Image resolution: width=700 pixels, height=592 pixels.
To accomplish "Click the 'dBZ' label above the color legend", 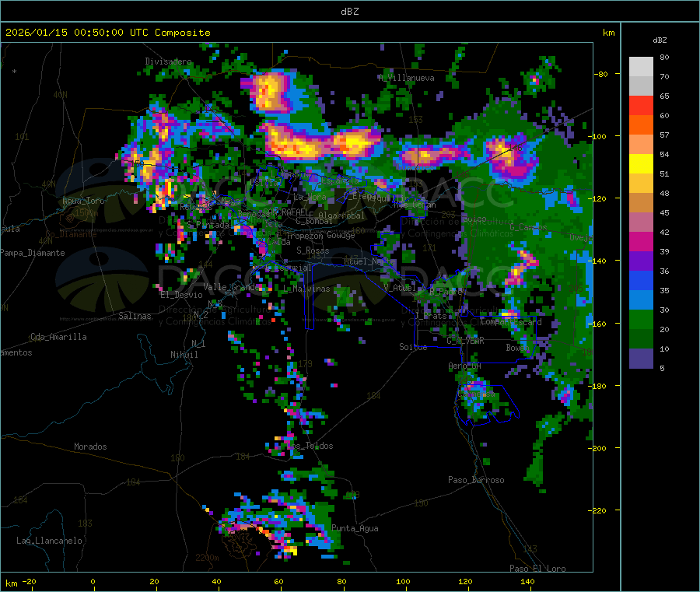I will point(660,40).
